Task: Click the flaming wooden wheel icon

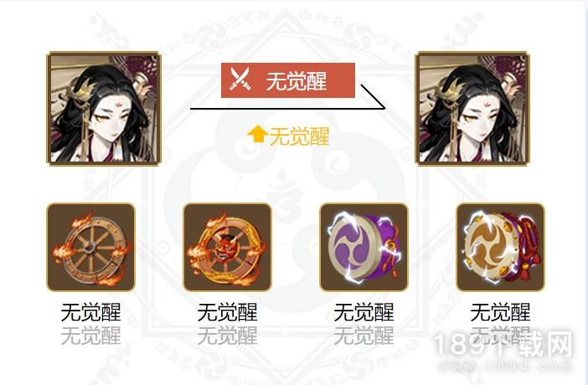Action: click(90, 247)
